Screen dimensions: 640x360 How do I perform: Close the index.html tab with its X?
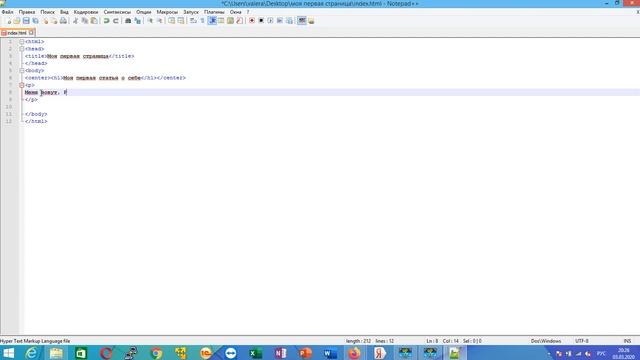(x=31, y=33)
